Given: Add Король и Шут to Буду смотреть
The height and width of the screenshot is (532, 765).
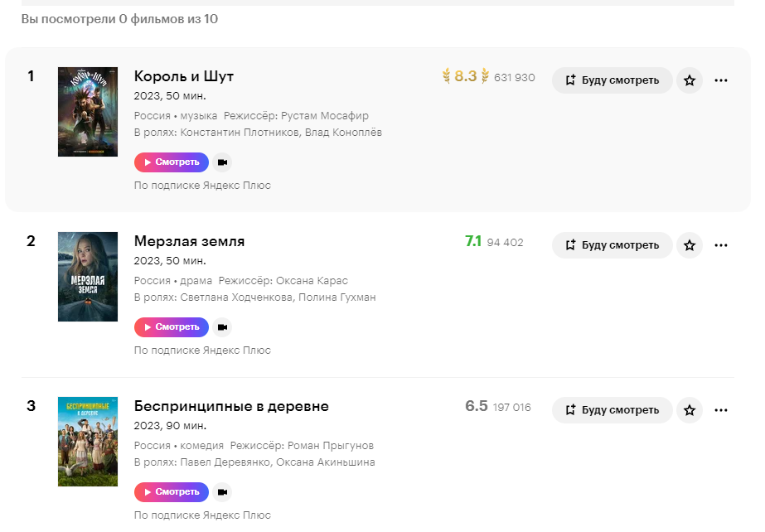Looking at the screenshot, I should (x=612, y=80).
